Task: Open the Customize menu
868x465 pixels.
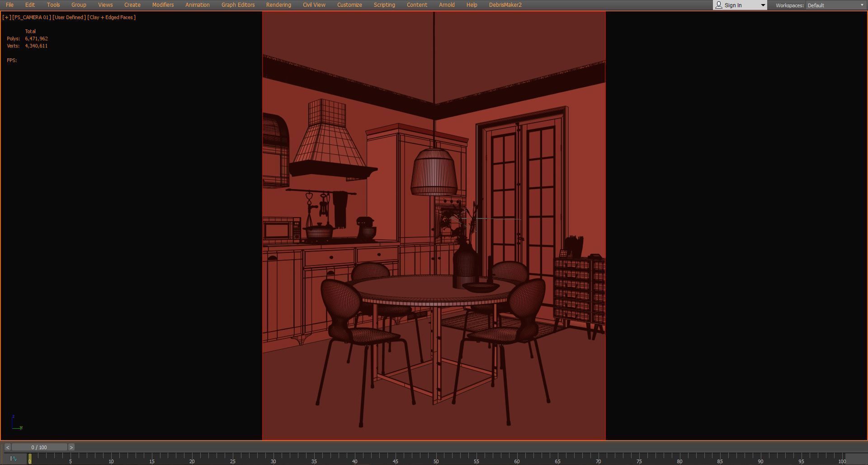Action: point(349,5)
